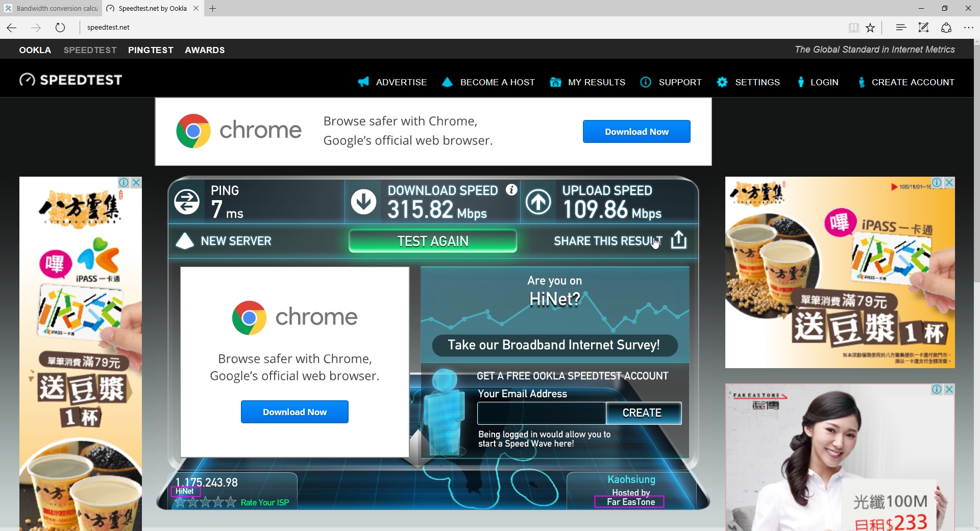Open CREATE ACCOUNT link
The height and width of the screenshot is (531, 980).
tap(913, 82)
